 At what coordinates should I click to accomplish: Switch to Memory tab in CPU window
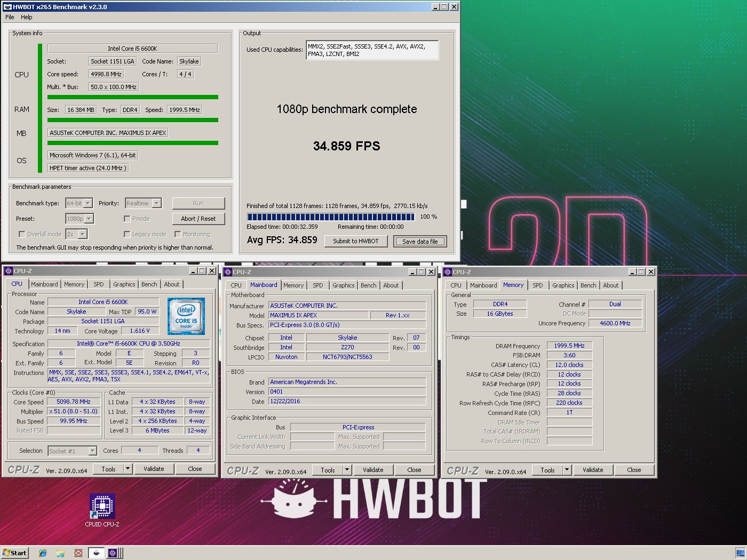point(74,284)
